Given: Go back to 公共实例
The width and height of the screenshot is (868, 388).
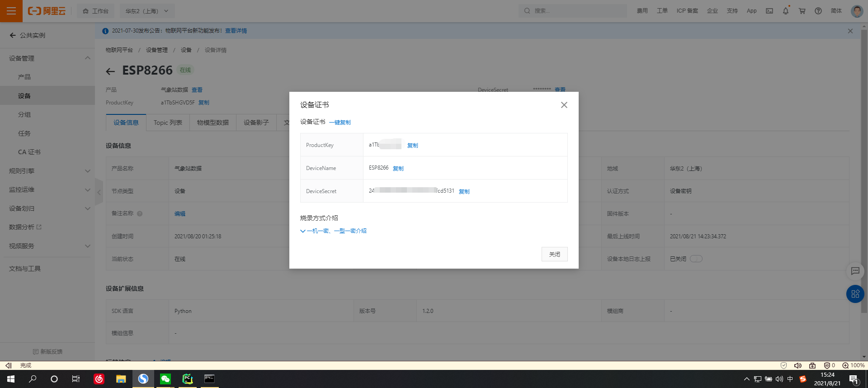Looking at the screenshot, I should click(27, 35).
